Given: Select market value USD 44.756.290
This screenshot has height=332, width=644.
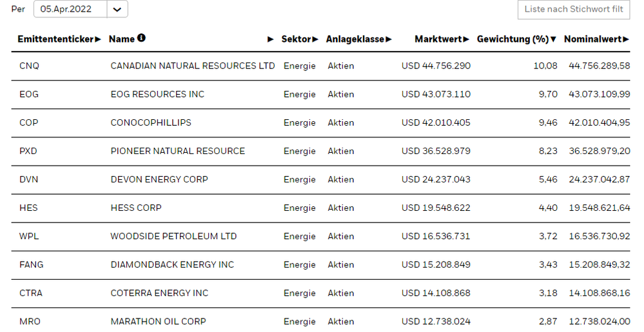Looking at the screenshot, I should tap(436, 66).
